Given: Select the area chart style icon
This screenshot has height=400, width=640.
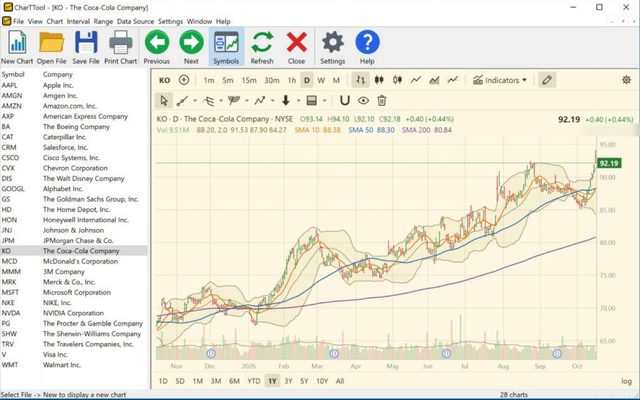Looking at the screenshot, I should (434, 80).
